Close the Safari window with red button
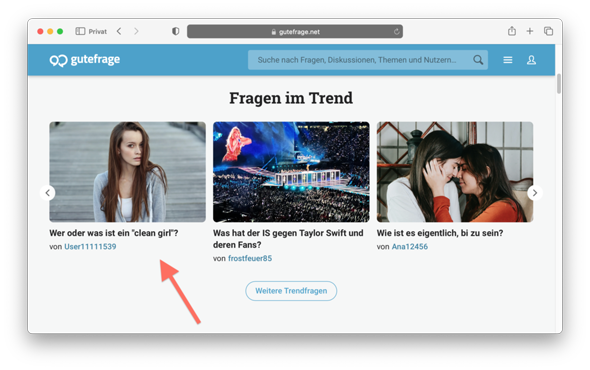Screen dimensions: 590x370 [x=40, y=31]
